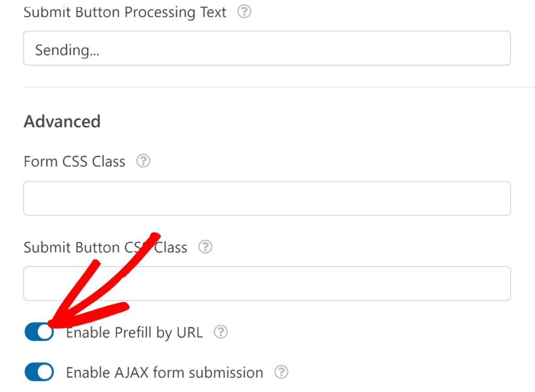The height and width of the screenshot is (392, 535).
Task: Show help tooltip for Submit Button CSS Class
Action: [x=205, y=246]
